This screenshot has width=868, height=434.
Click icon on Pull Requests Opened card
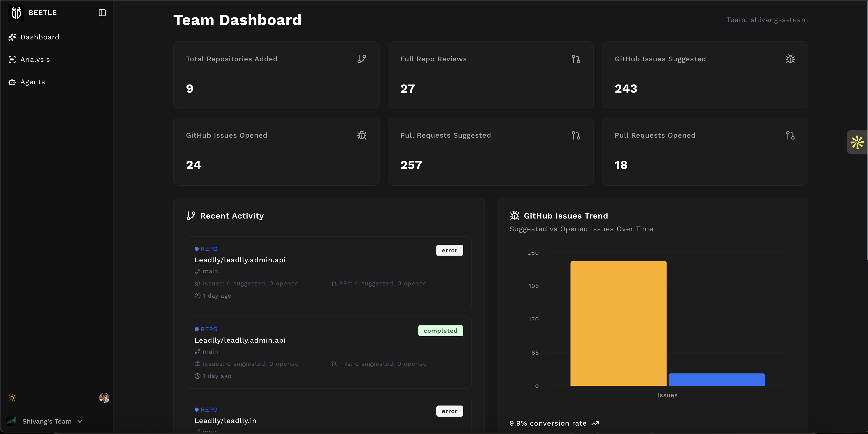pos(790,135)
